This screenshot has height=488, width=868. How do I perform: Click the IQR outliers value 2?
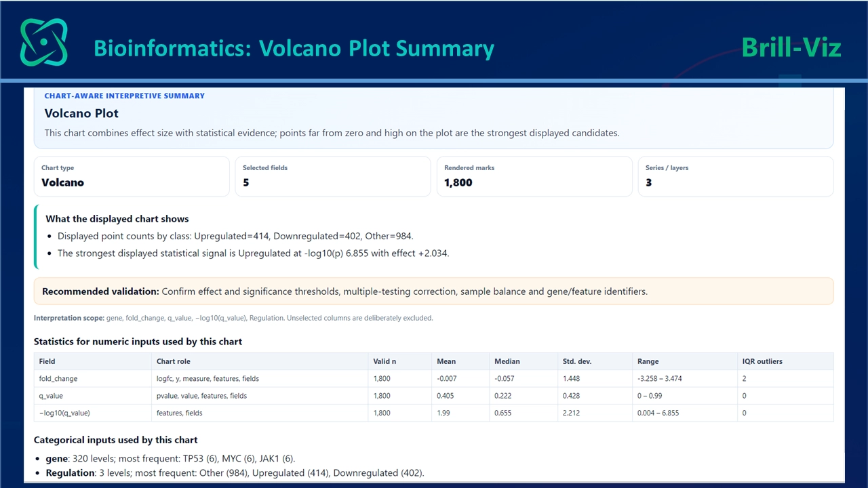pos(745,379)
